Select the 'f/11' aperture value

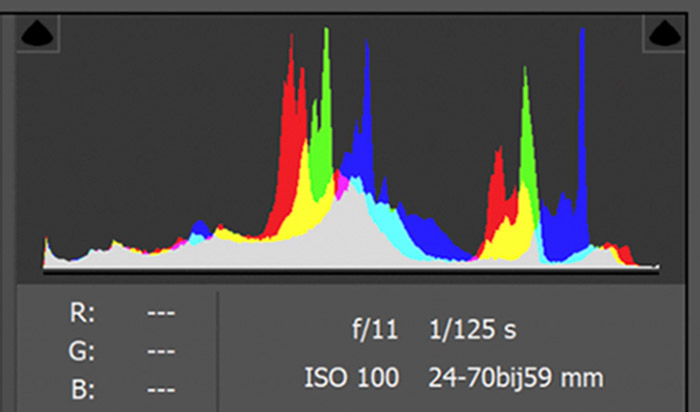375,330
